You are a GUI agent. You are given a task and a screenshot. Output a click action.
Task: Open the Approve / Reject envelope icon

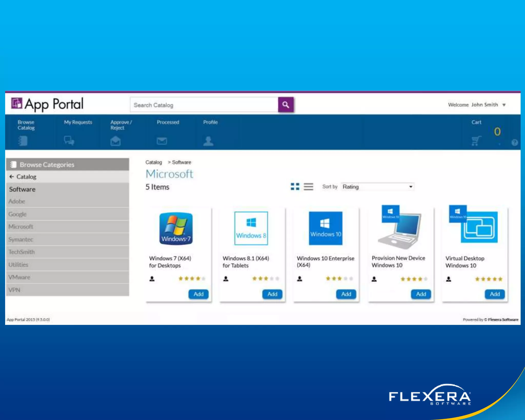pyautogui.click(x=115, y=141)
